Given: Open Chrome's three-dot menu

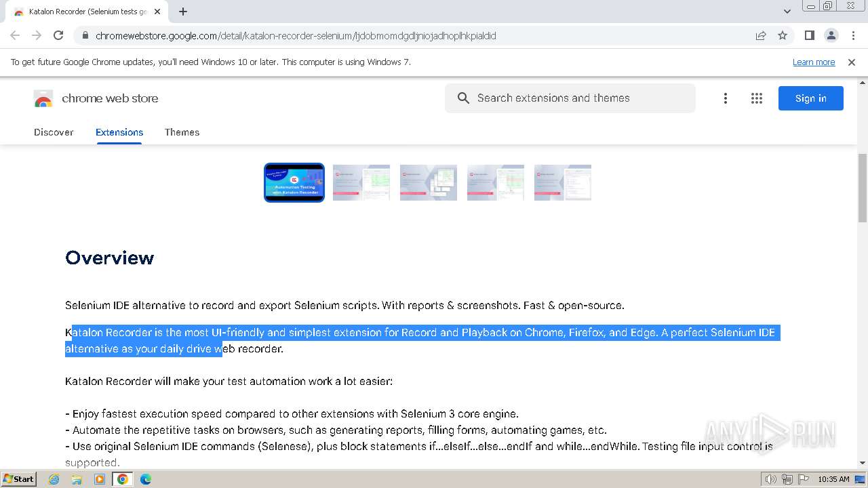Looking at the screenshot, I should pos(853,35).
